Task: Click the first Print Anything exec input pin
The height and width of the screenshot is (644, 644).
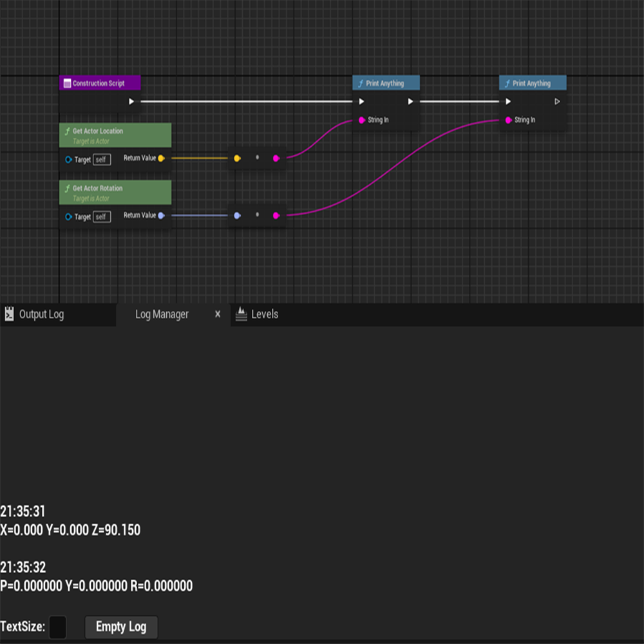Action: click(361, 101)
